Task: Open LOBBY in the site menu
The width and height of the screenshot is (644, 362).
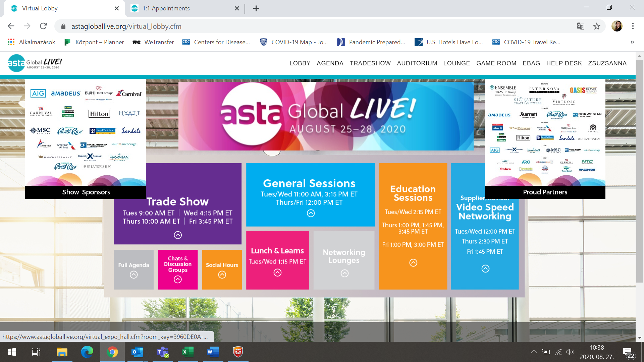Action: (300, 63)
